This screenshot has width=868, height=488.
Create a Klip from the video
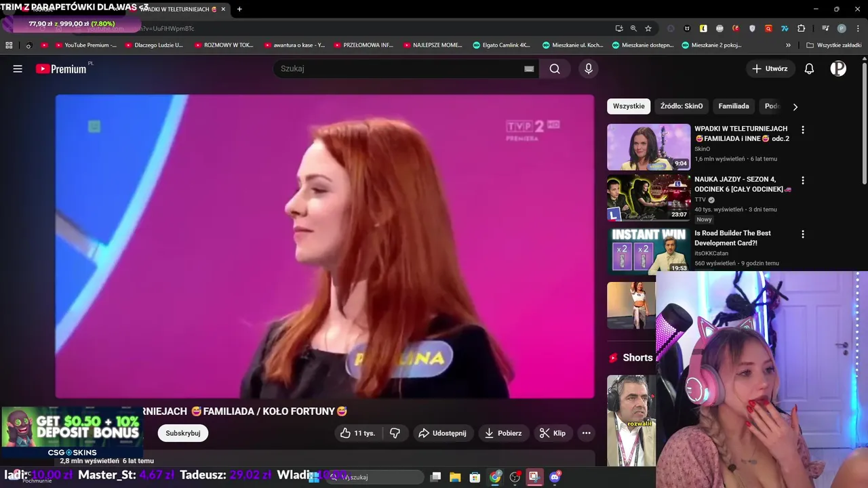click(552, 433)
